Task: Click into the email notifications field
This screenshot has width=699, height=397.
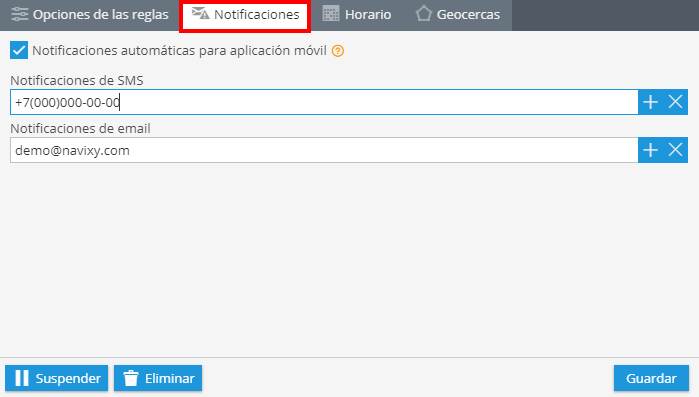Action: (x=324, y=150)
